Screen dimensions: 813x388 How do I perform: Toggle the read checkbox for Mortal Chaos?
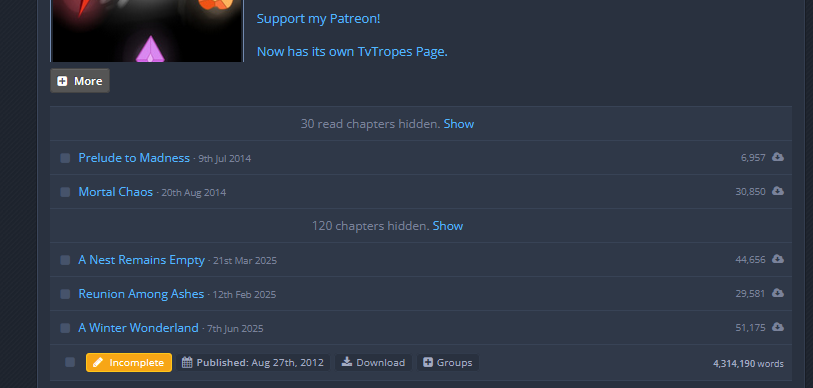pos(65,192)
